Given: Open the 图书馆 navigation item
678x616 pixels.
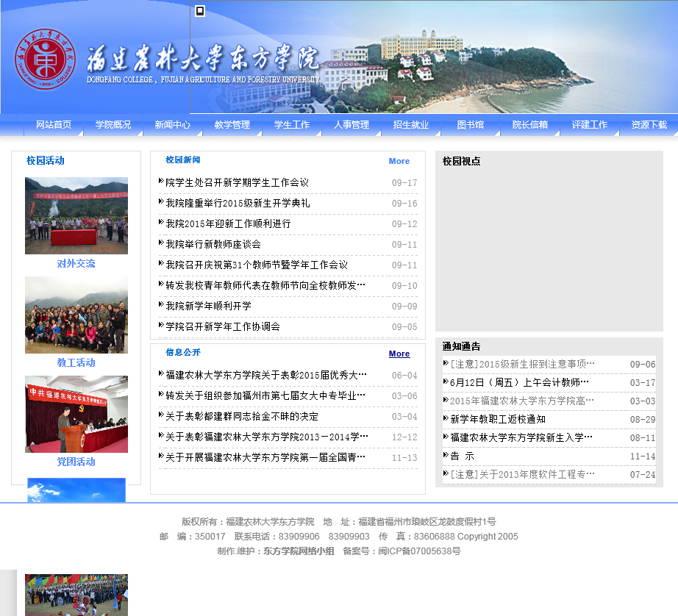Looking at the screenshot, I should pos(471,125).
